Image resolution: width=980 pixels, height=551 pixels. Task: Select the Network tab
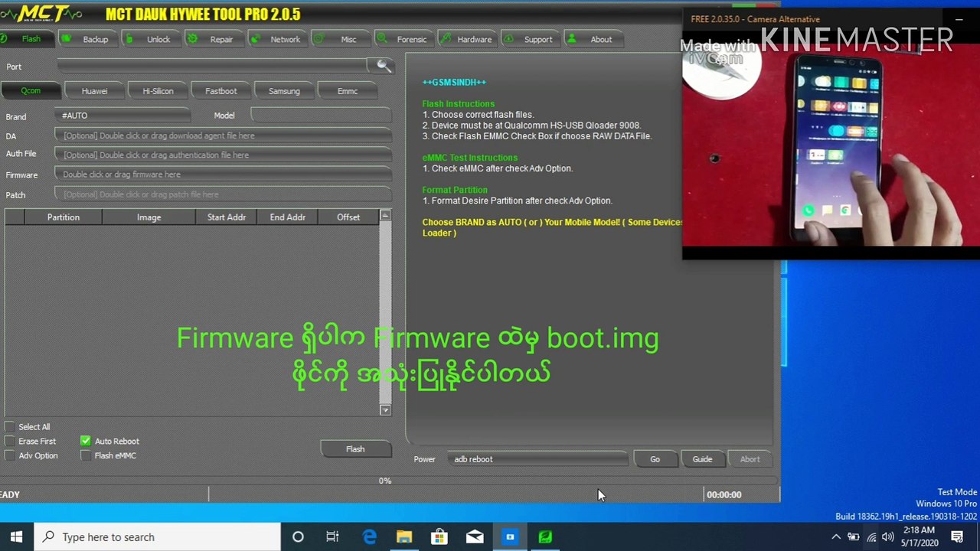276,39
